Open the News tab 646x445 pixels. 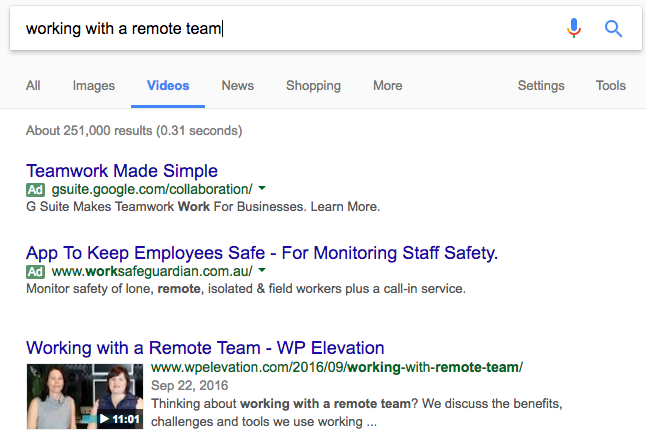point(238,85)
